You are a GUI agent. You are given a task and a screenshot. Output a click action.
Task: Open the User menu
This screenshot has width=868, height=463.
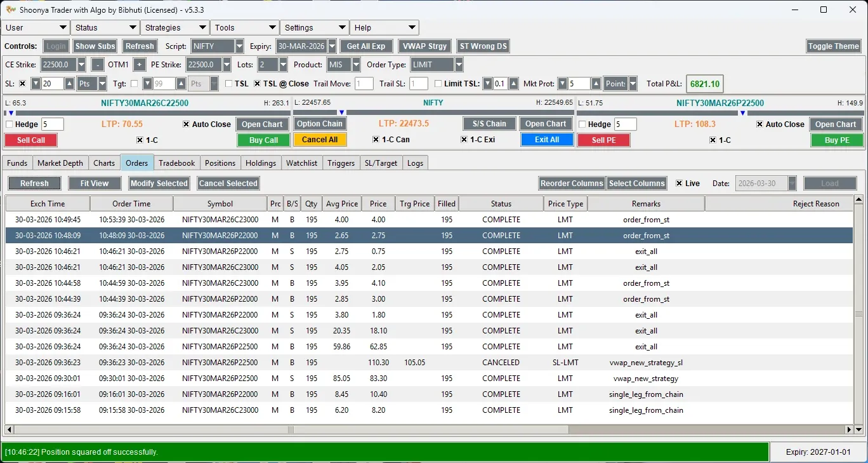click(x=36, y=28)
